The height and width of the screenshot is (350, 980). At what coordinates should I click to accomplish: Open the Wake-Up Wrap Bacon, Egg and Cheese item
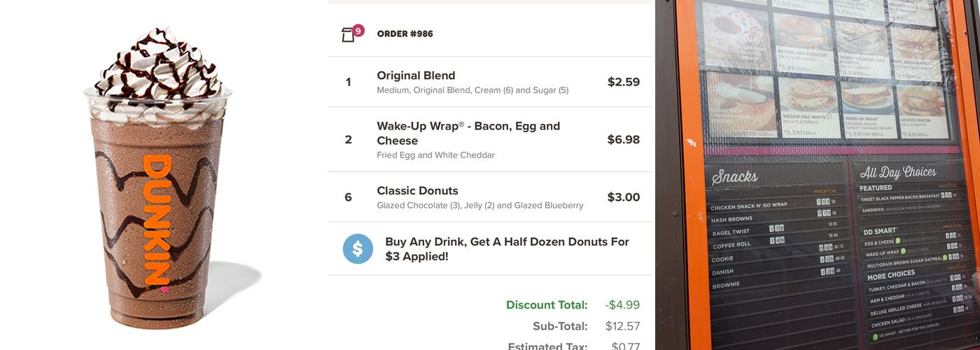tap(468, 133)
